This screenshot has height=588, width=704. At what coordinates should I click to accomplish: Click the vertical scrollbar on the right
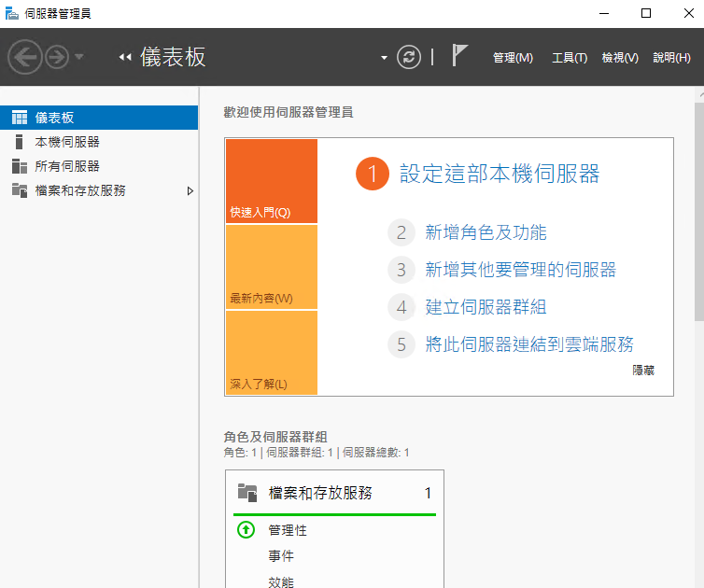coord(699,212)
